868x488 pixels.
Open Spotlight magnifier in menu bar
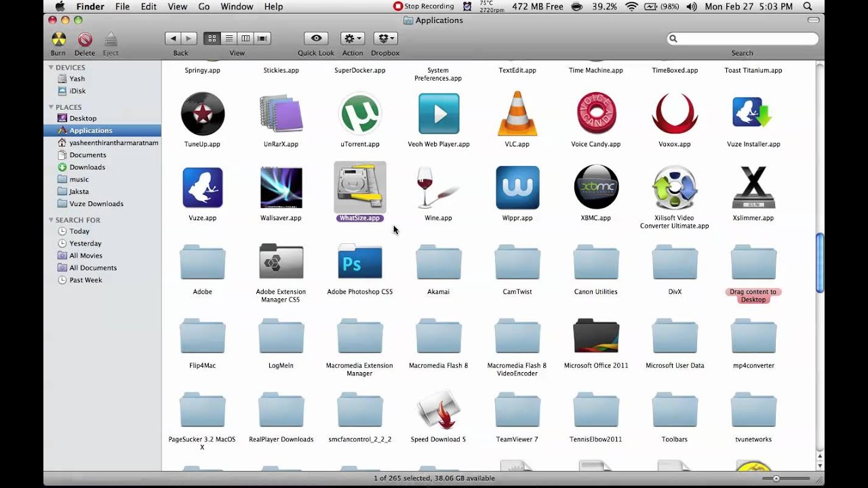(x=808, y=6)
